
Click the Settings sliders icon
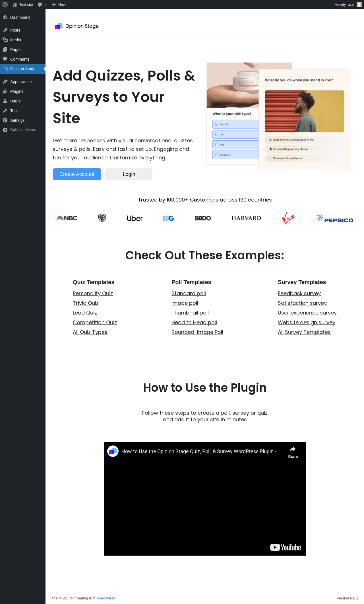click(x=5, y=120)
